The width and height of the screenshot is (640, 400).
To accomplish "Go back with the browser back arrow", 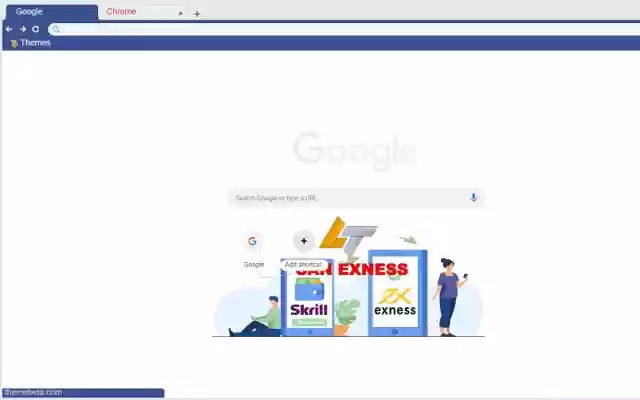I will pyautogui.click(x=9, y=29).
